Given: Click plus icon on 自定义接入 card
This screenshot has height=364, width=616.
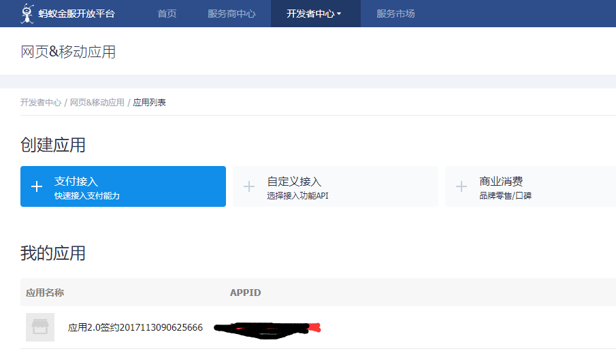Looking at the screenshot, I should 249,186.
